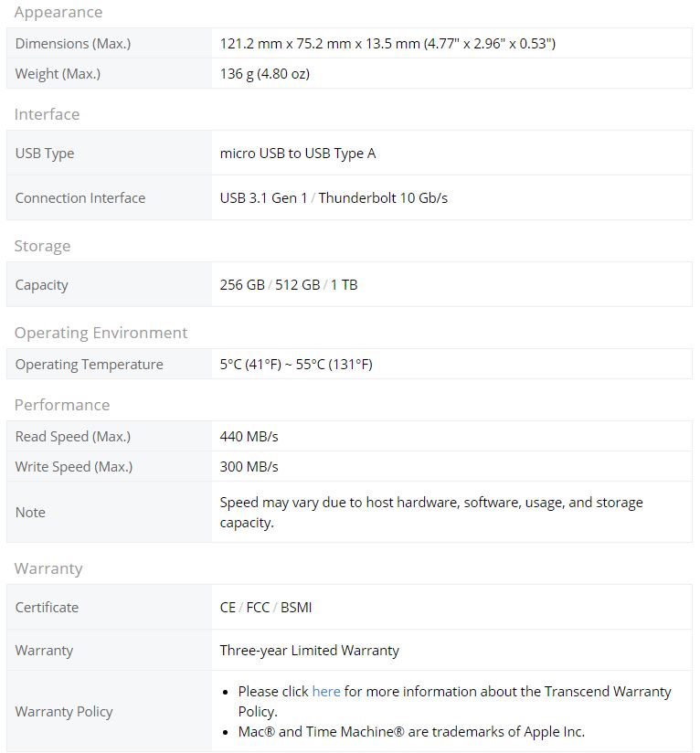Image resolution: width=700 pixels, height=753 pixels.
Task: Open the 'here' warranty policy link
Action: 326,691
